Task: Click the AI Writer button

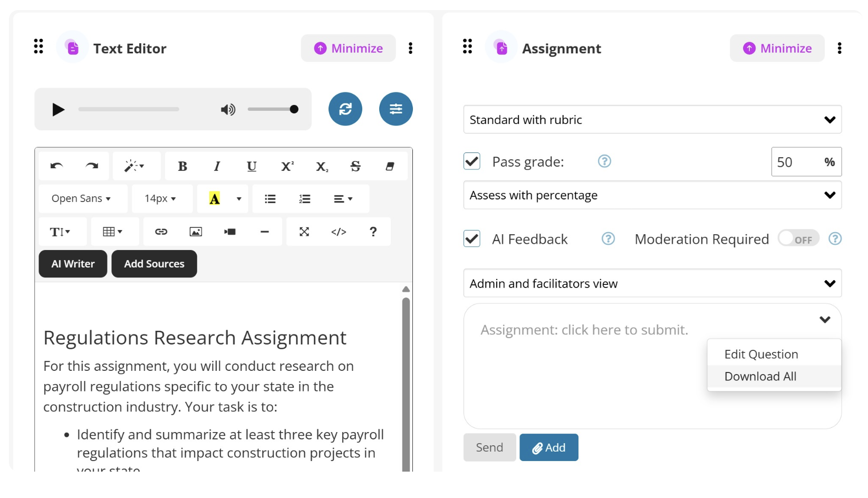Action: [73, 264]
